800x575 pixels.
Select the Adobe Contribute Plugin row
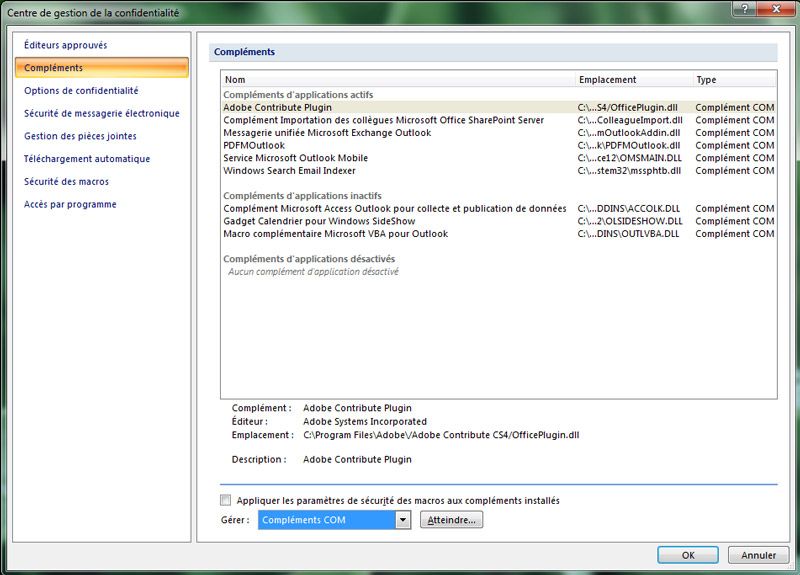point(498,107)
